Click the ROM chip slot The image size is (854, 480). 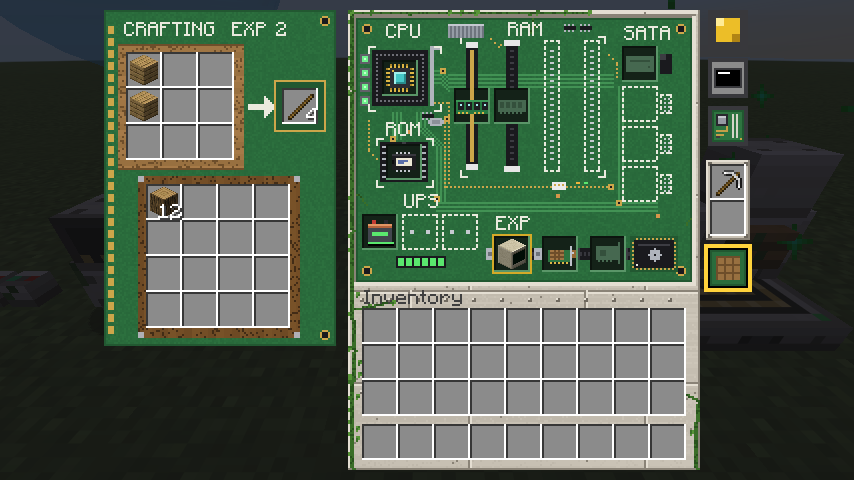pyautogui.click(x=404, y=162)
